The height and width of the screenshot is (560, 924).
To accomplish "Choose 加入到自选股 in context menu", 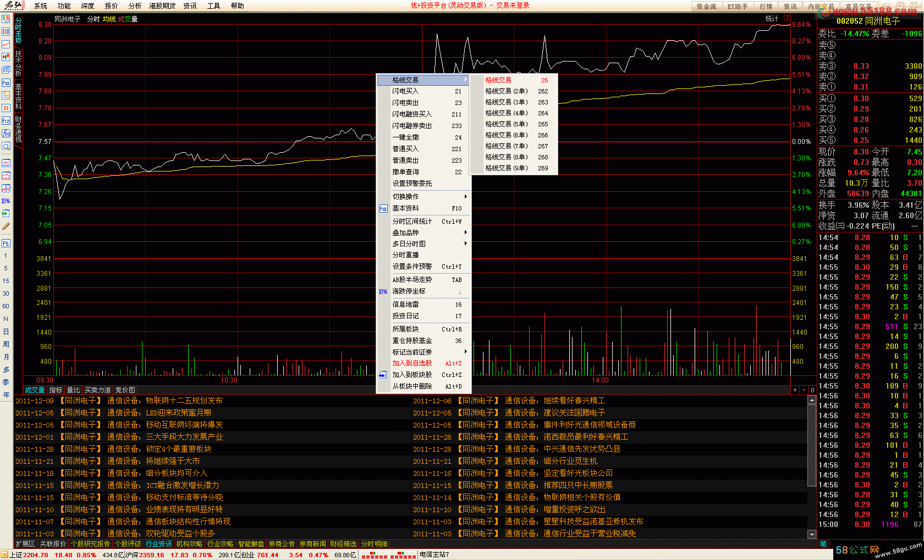I will (x=422, y=363).
